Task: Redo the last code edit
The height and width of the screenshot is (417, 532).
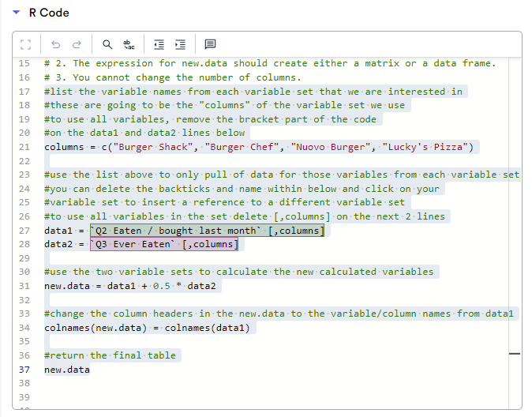Action: tap(77, 44)
